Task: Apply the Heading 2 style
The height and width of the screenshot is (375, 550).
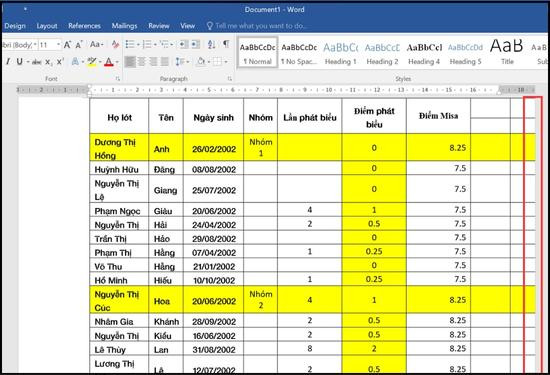Action: [382, 53]
